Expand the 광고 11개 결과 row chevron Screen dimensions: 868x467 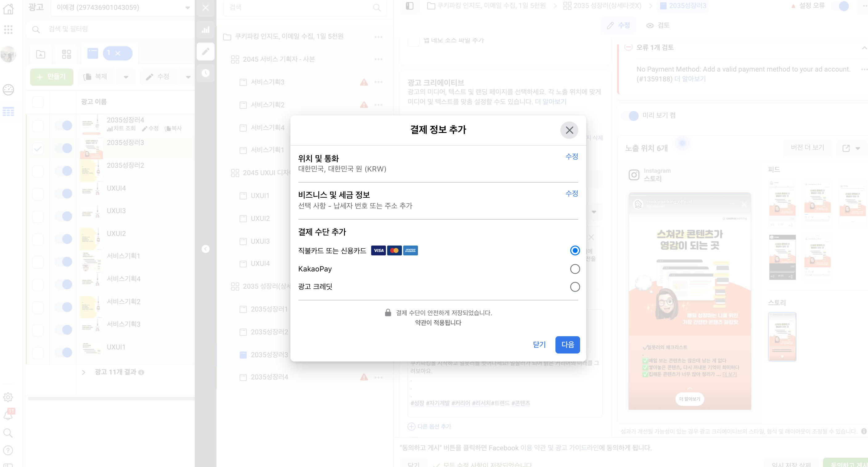[x=84, y=372]
